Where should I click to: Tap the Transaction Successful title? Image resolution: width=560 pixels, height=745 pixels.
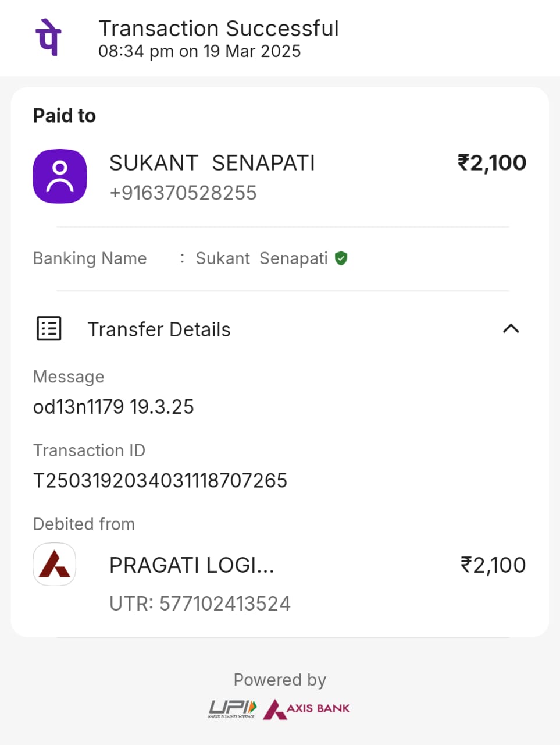click(x=219, y=29)
